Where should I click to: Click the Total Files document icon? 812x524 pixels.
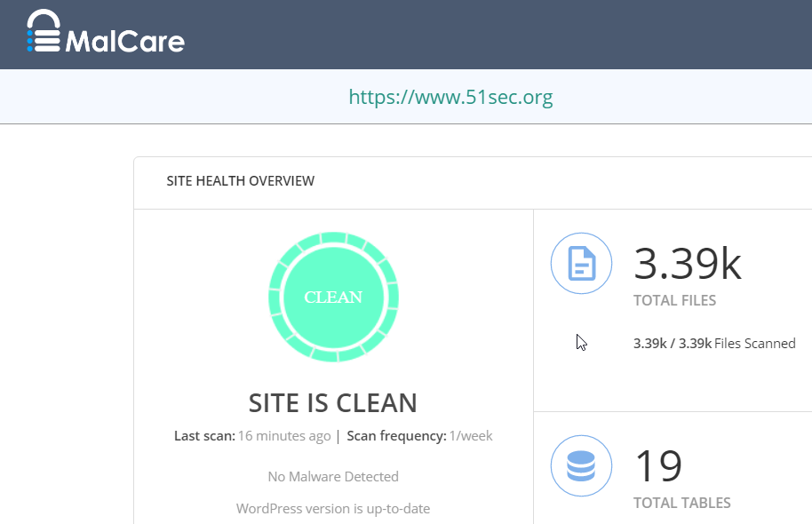point(581,264)
